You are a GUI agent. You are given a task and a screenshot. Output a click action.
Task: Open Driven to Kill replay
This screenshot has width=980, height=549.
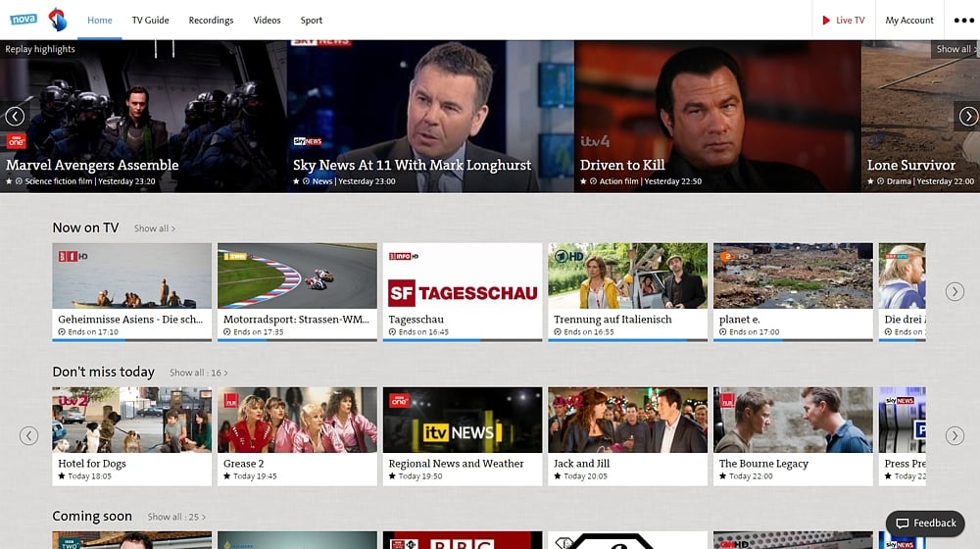(717, 117)
